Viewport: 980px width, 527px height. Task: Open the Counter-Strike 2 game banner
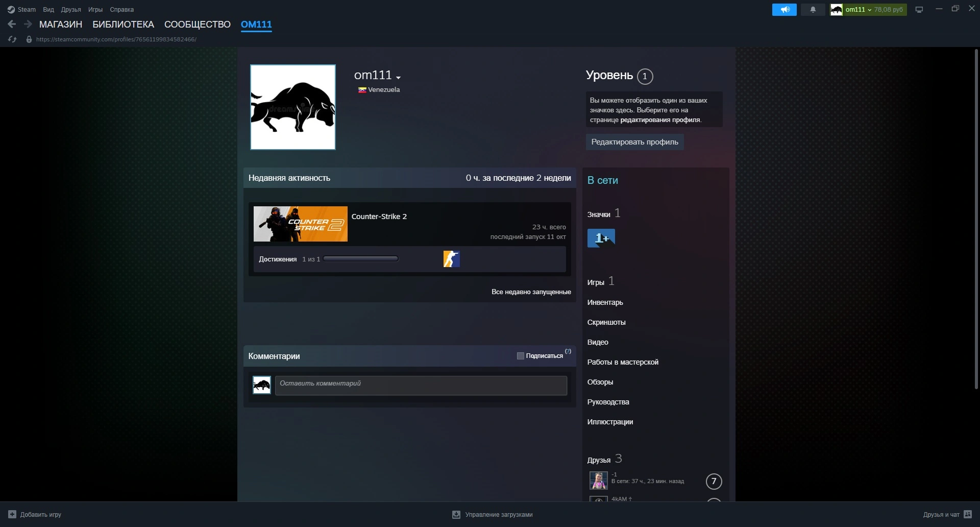pyautogui.click(x=301, y=224)
